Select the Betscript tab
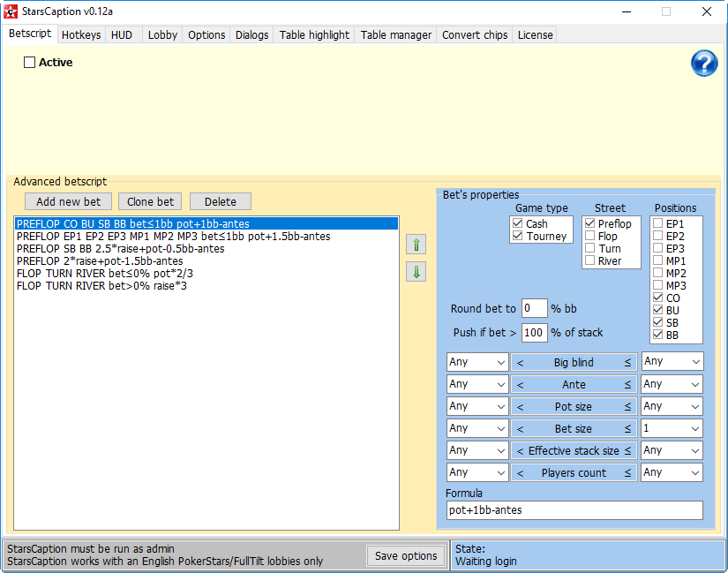The image size is (728, 573). pyautogui.click(x=30, y=34)
